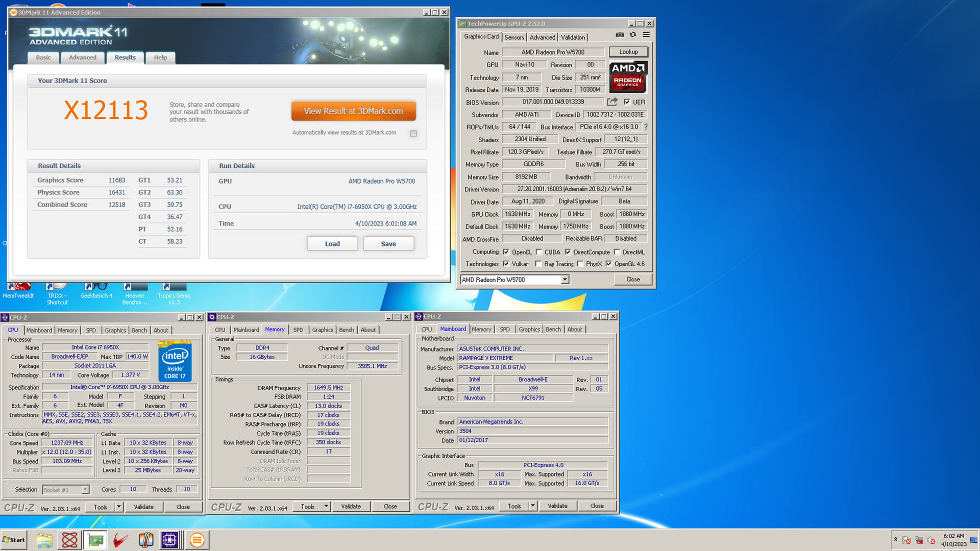The width and height of the screenshot is (980, 551).
Task: Click the Lookup button in GPU-Z
Action: point(628,52)
